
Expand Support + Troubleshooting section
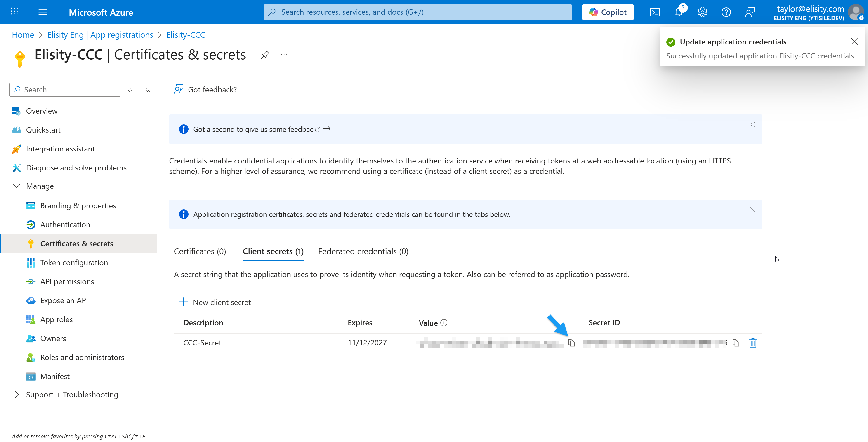pyautogui.click(x=17, y=395)
